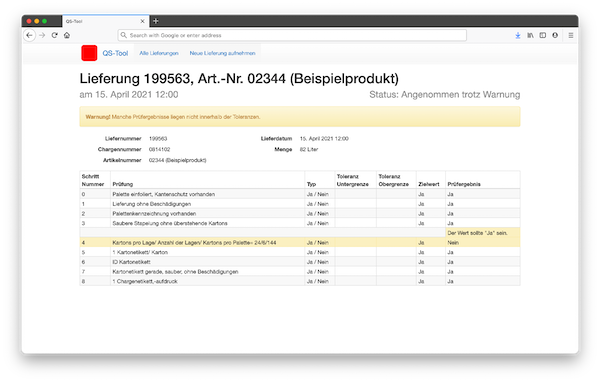Click the red QS-Tool logo square
This screenshot has height=382, width=600.
tap(89, 53)
